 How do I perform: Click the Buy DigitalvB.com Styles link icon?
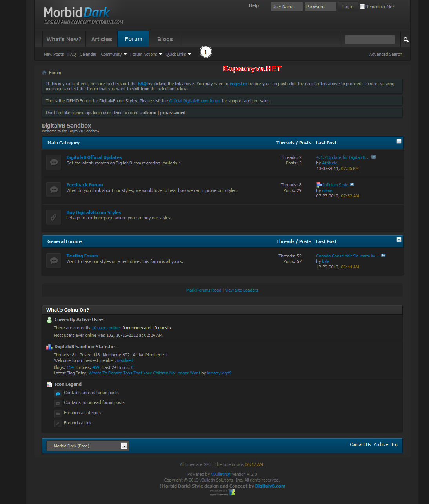(54, 217)
